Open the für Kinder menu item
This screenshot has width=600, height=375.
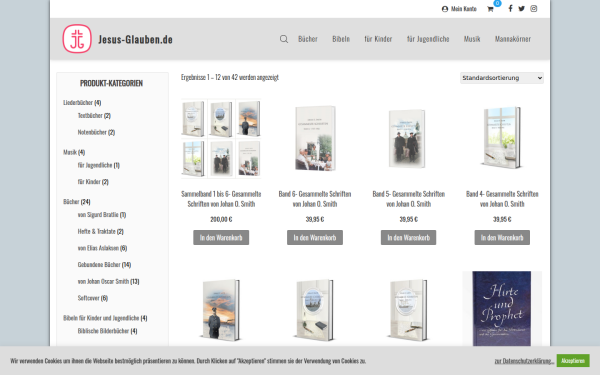(x=378, y=39)
